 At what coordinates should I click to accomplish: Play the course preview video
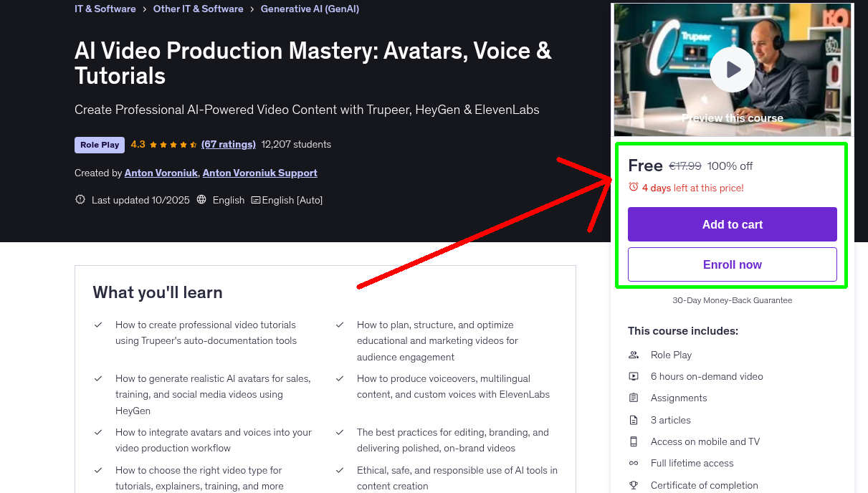click(732, 70)
